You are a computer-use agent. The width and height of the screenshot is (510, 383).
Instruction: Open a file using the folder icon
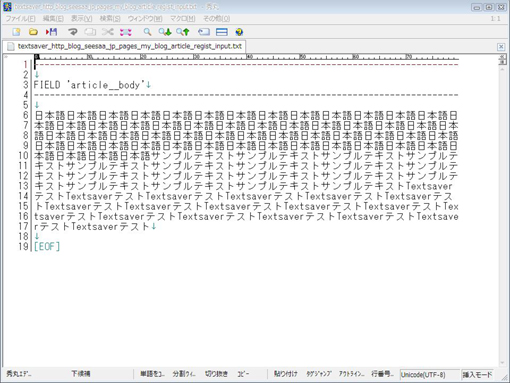click(33, 32)
